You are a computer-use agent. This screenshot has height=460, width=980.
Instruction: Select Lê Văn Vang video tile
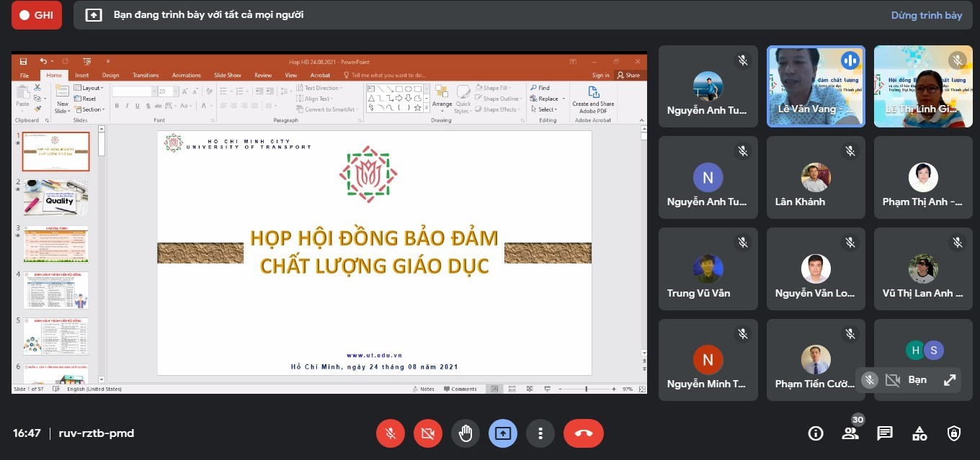(x=816, y=86)
